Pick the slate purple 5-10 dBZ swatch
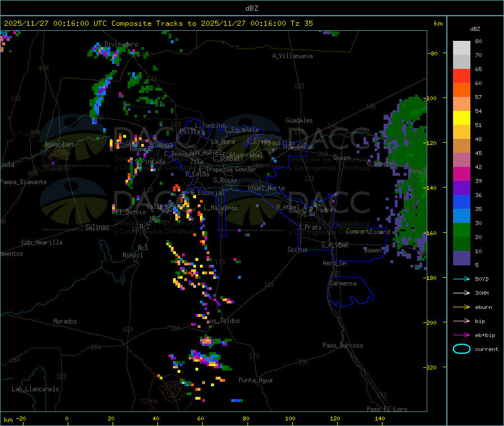This screenshot has height=426, width=504. 461,258
